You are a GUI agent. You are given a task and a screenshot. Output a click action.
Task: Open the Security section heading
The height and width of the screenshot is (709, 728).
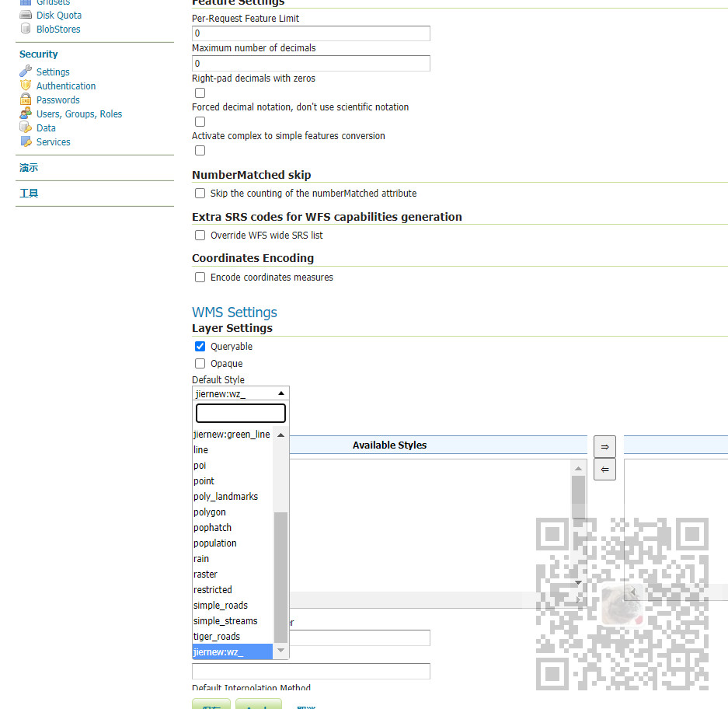click(39, 54)
